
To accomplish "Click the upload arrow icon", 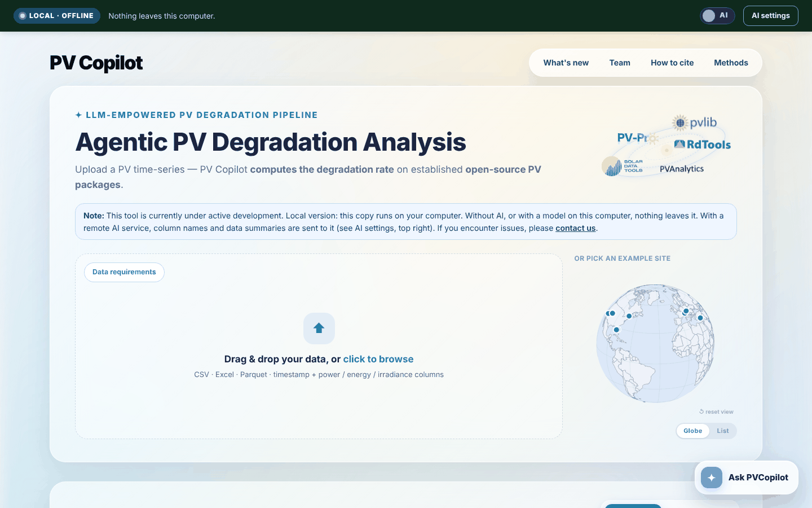I will coord(319,329).
